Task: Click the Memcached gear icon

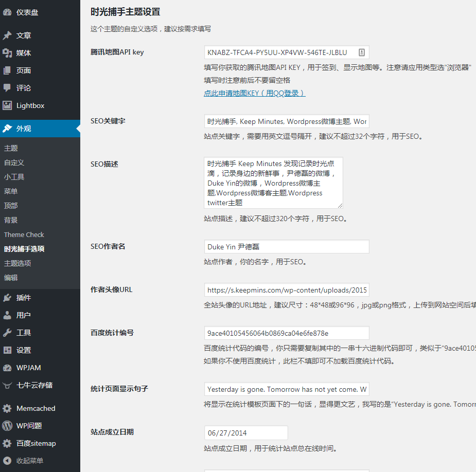Action: pos(7,408)
